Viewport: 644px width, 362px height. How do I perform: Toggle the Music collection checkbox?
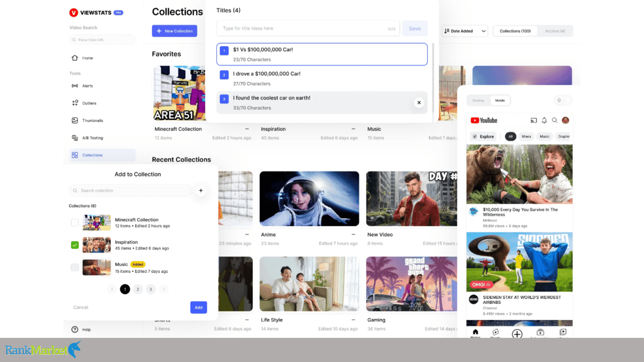[74, 267]
